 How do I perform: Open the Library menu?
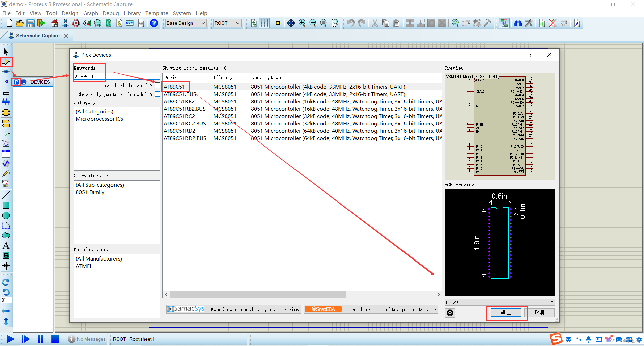[132, 13]
